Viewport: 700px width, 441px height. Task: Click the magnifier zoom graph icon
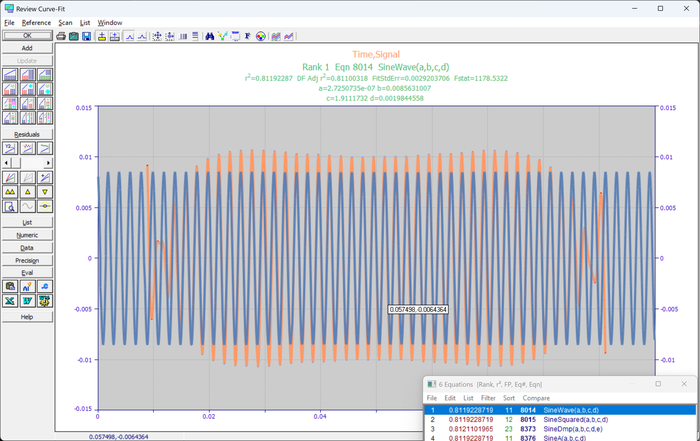[10, 206]
